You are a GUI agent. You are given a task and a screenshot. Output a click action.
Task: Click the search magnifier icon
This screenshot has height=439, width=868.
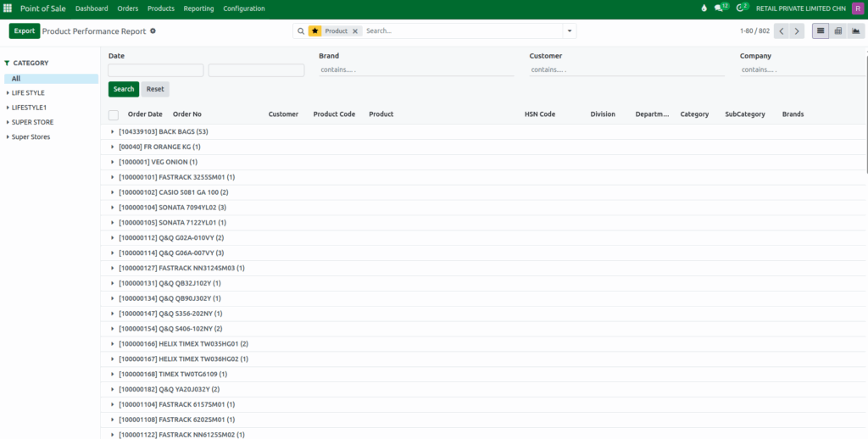[301, 31]
